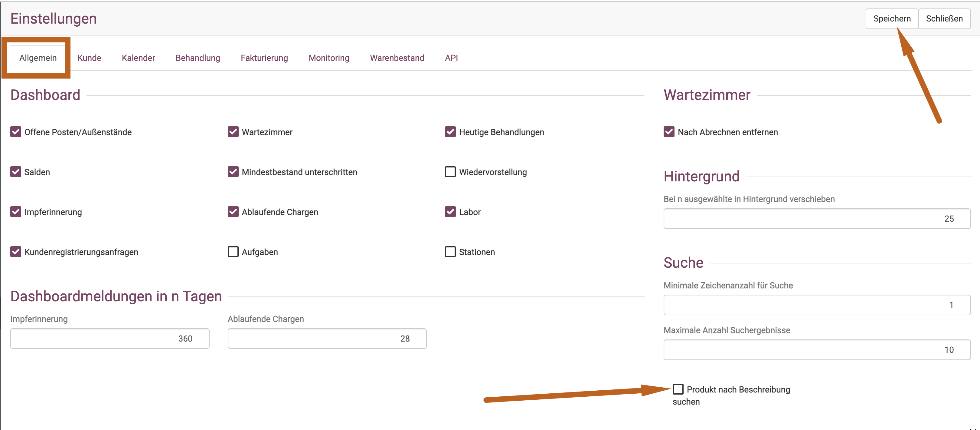Screen dimensions: 980x430
Task: Open the API settings tab
Action: pyautogui.click(x=451, y=58)
